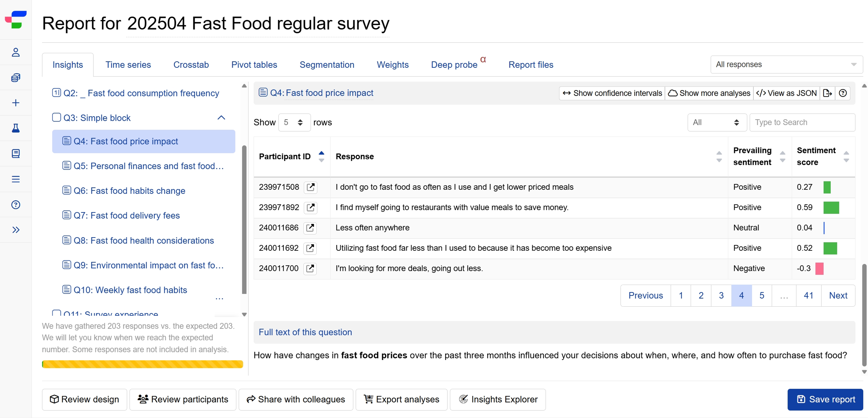Go to Next page of responses
868x418 pixels.
[838, 295]
